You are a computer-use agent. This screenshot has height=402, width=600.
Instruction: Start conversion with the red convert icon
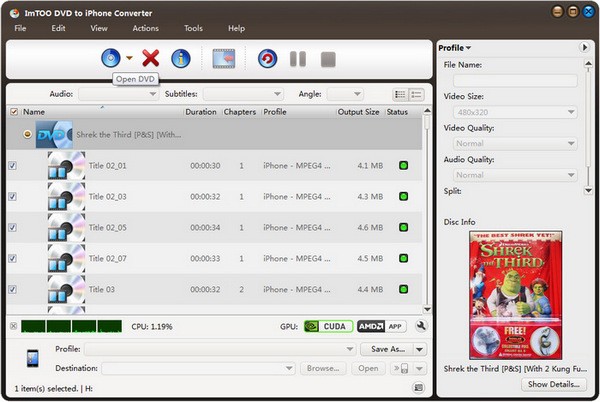point(267,59)
